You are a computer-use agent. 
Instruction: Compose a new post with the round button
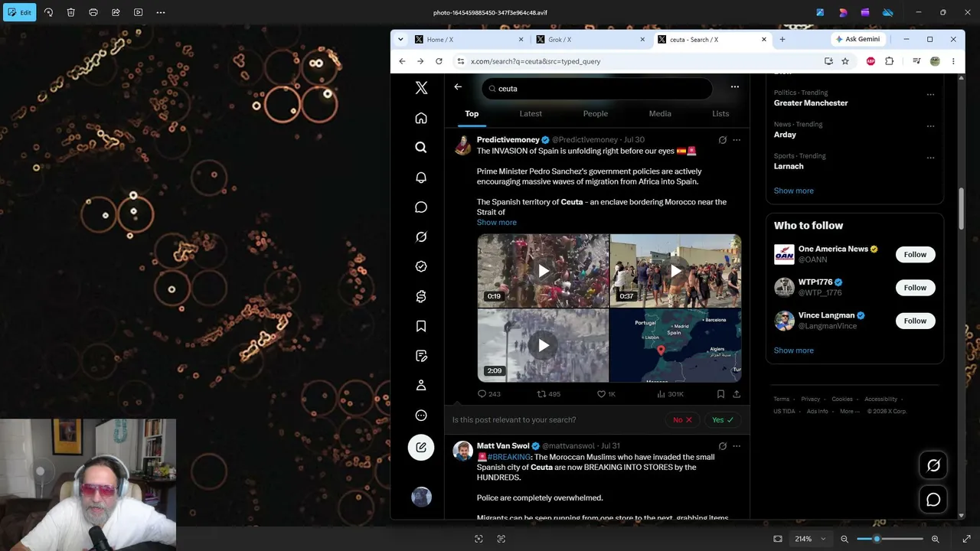coord(421,447)
